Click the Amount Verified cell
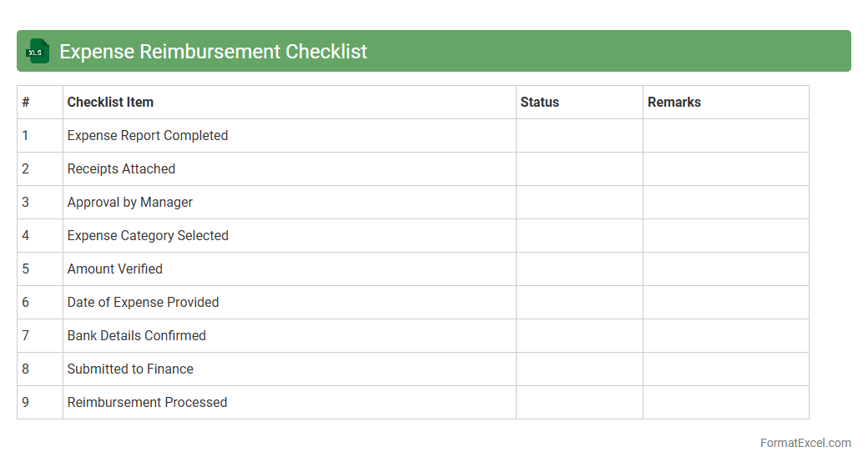The image size is (868, 467). click(115, 269)
